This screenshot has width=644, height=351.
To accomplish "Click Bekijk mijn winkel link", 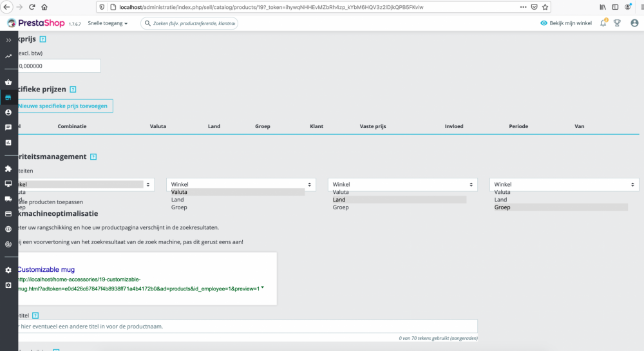I will click(566, 23).
